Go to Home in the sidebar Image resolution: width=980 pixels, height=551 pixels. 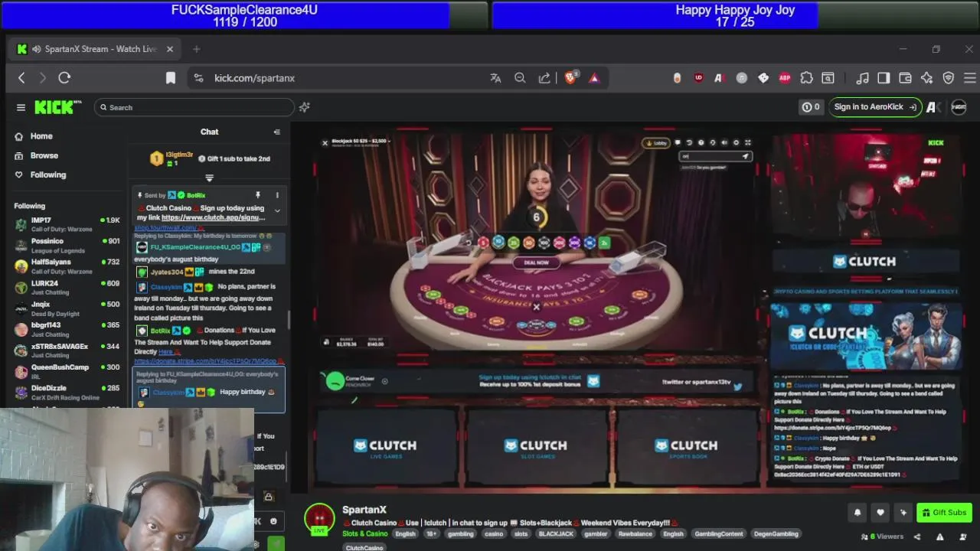pos(41,136)
